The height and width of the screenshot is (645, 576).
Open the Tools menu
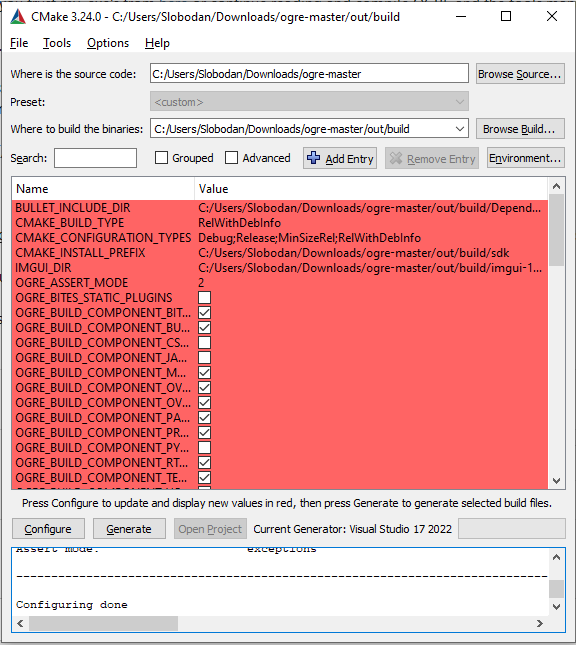coord(57,43)
